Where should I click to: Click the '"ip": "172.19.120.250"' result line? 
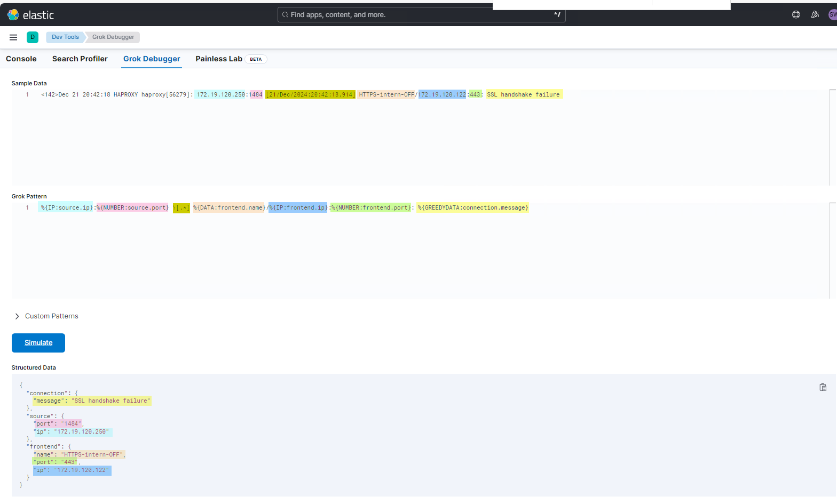click(x=72, y=431)
